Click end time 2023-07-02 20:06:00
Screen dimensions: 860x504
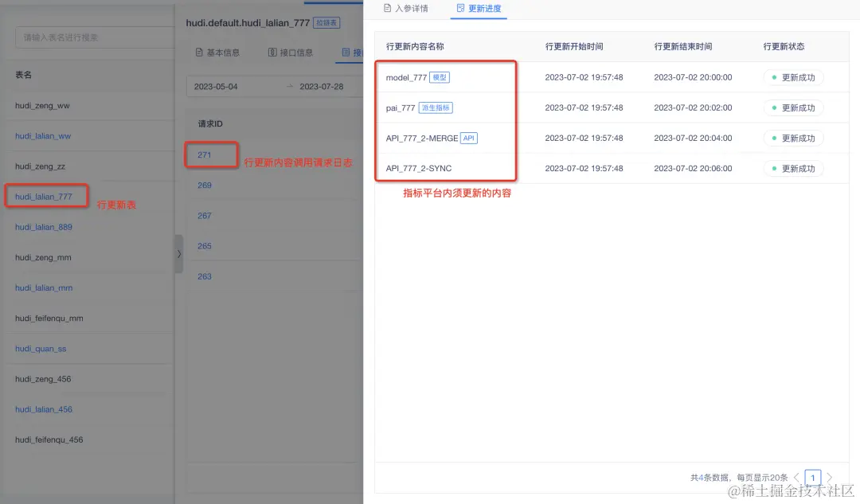pos(693,168)
